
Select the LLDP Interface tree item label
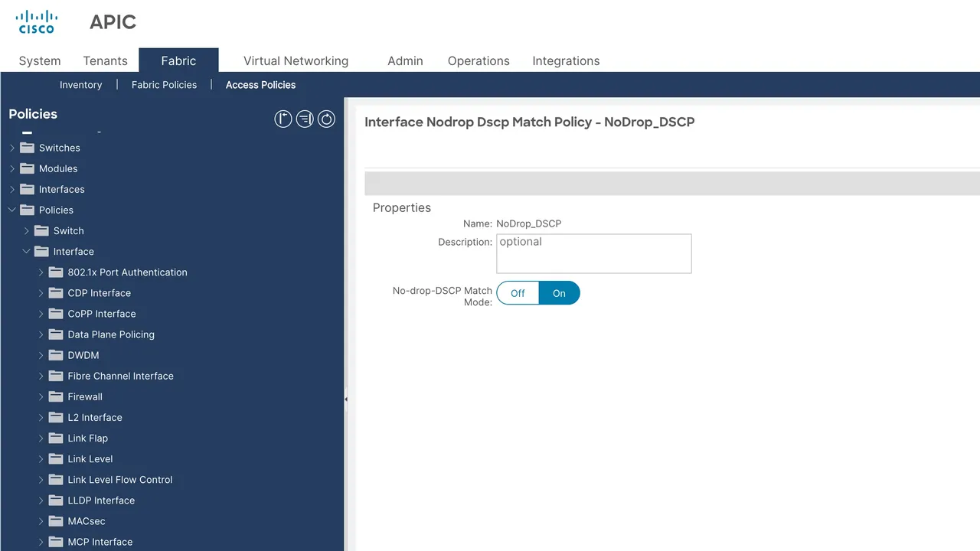(x=101, y=500)
